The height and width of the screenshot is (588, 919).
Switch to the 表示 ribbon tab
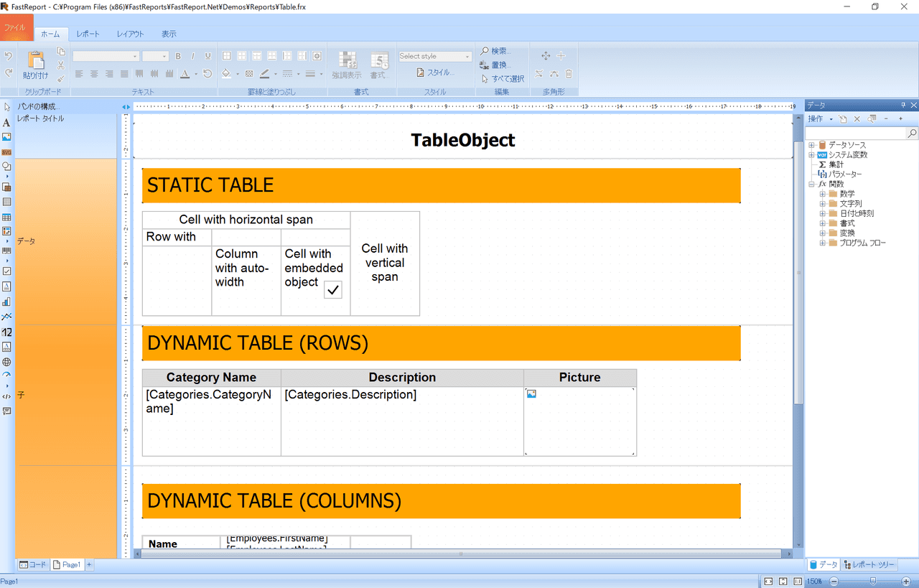169,34
